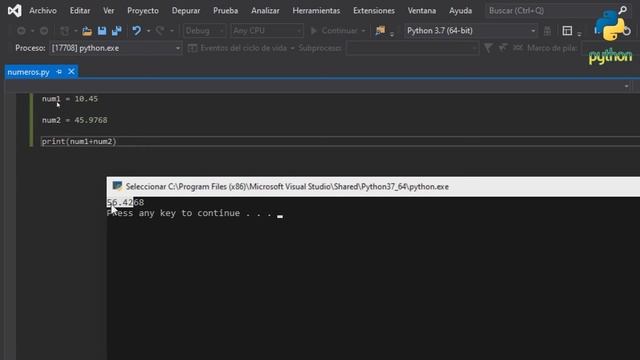Click the open file folder icon

point(87,31)
